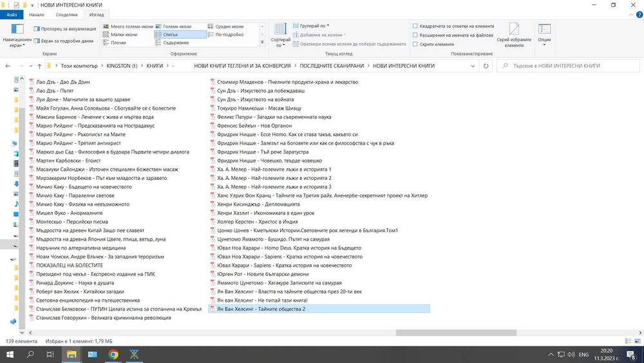The width and height of the screenshot is (644, 363).
Task: Expand the layout gallery more arrow
Action: (262, 43)
